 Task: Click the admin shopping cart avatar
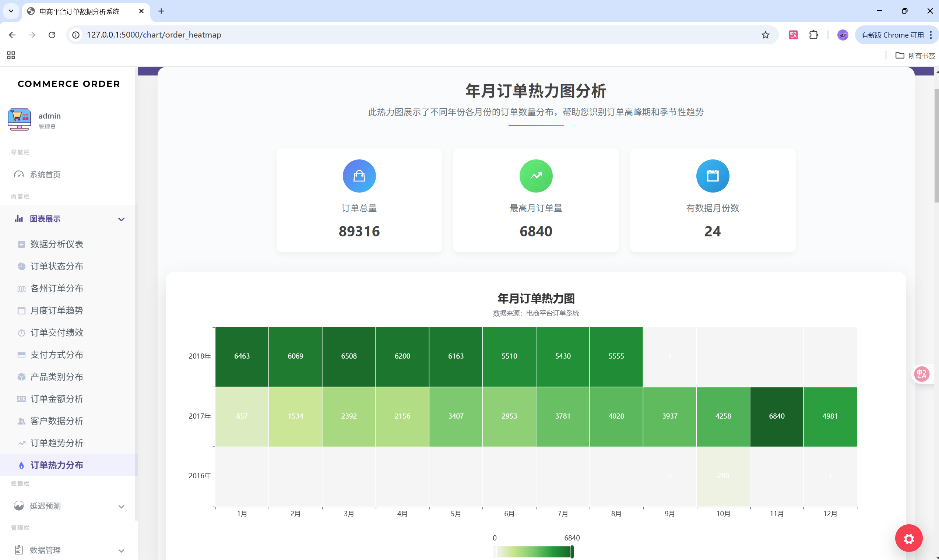tap(19, 120)
